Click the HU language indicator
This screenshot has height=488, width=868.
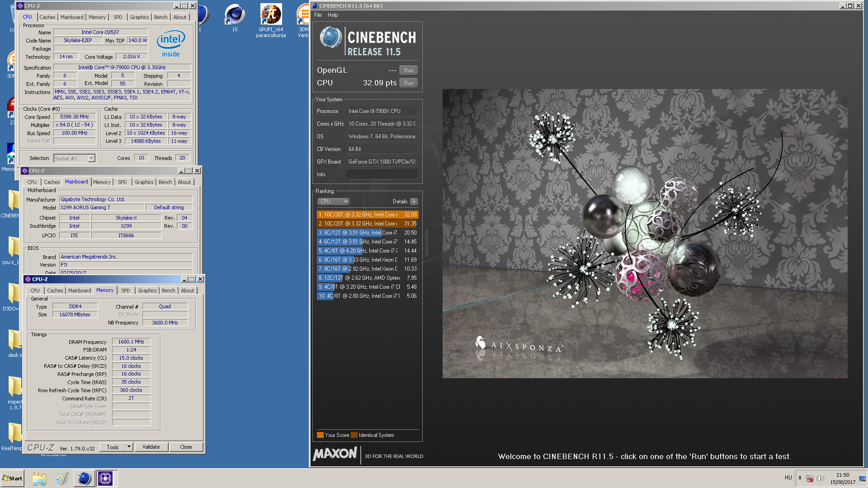(x=788, y=478)
